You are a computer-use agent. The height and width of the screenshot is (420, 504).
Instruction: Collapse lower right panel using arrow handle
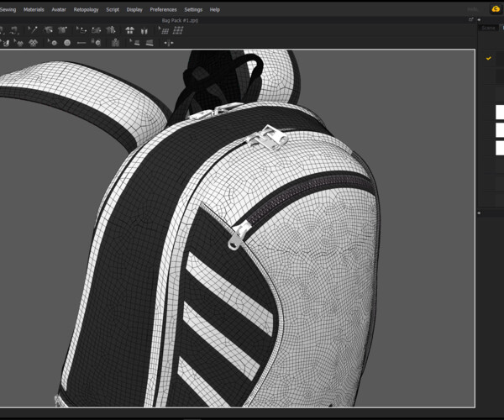tap(479, 213)
